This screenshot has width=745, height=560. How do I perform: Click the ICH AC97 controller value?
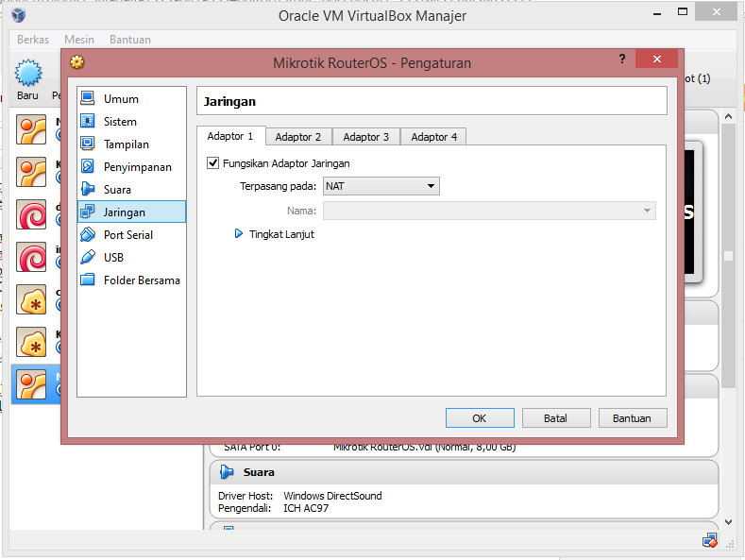point(306,508)
